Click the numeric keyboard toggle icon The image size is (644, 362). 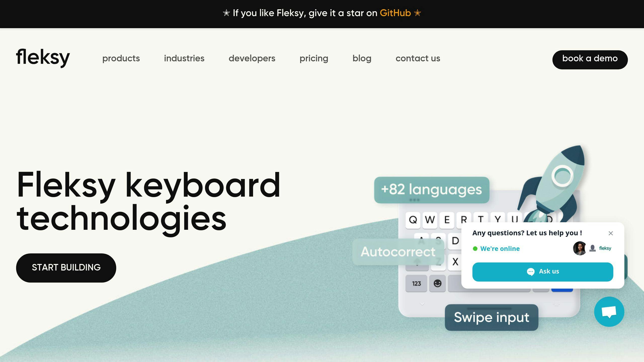416,283
